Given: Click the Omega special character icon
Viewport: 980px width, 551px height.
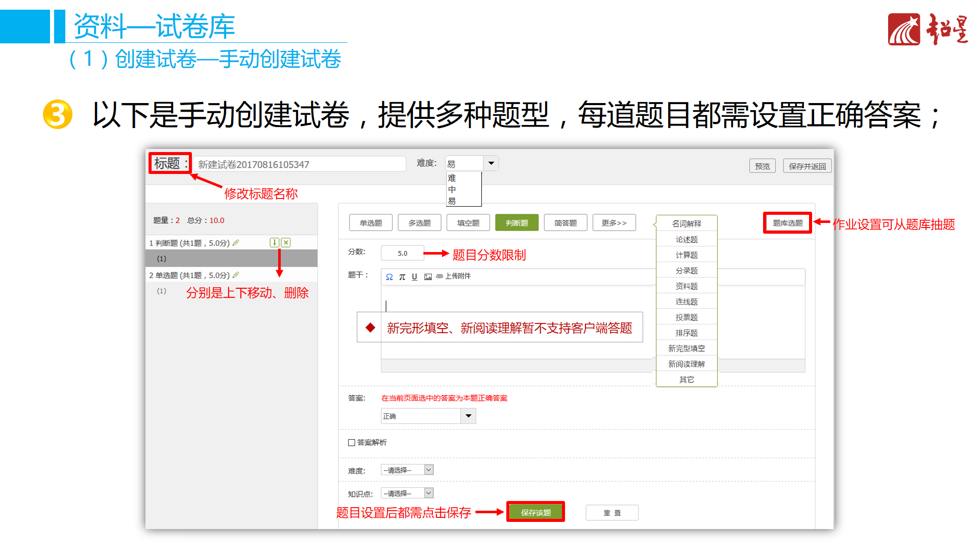Looking at the screenshot, I should pyautogui.click(x=389, y=277).
